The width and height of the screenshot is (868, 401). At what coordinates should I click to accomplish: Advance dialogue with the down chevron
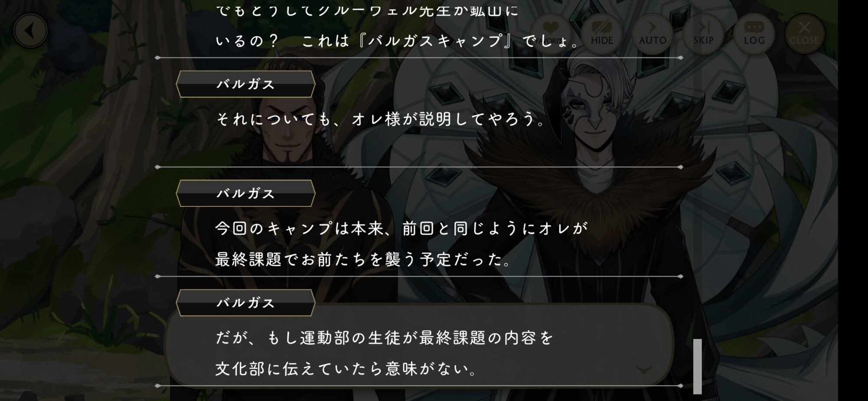click(644, 370)
